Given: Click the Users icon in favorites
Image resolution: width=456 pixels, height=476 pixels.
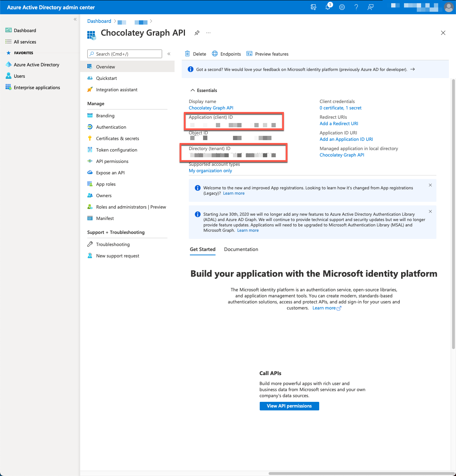Looking at the screenshot, I should point(9,76).
